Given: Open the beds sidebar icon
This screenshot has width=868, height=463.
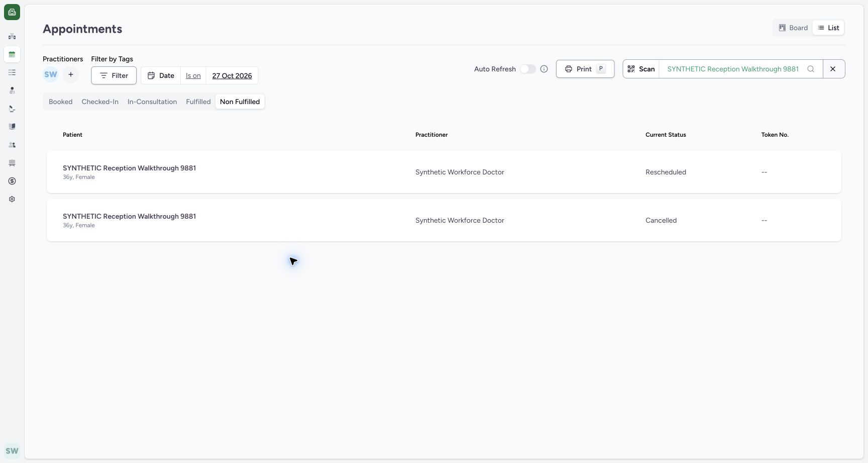Looking at the screenshot, I should 12,163.
